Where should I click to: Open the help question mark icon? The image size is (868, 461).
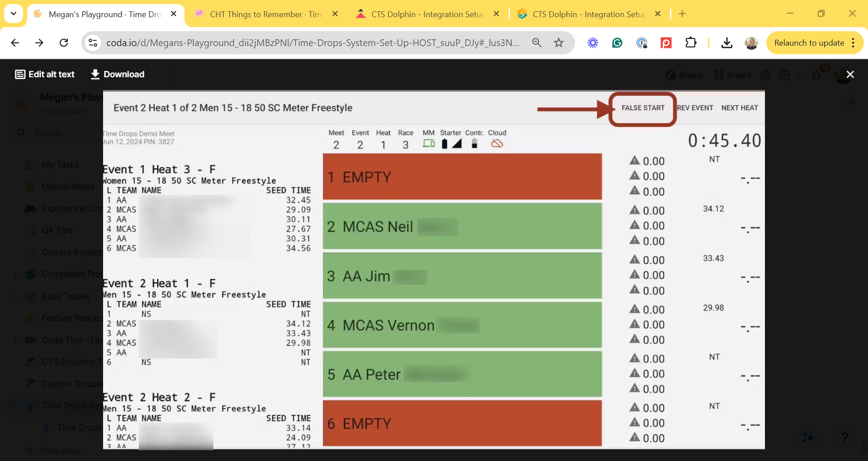pyautogui.click(x=844, y=437)
